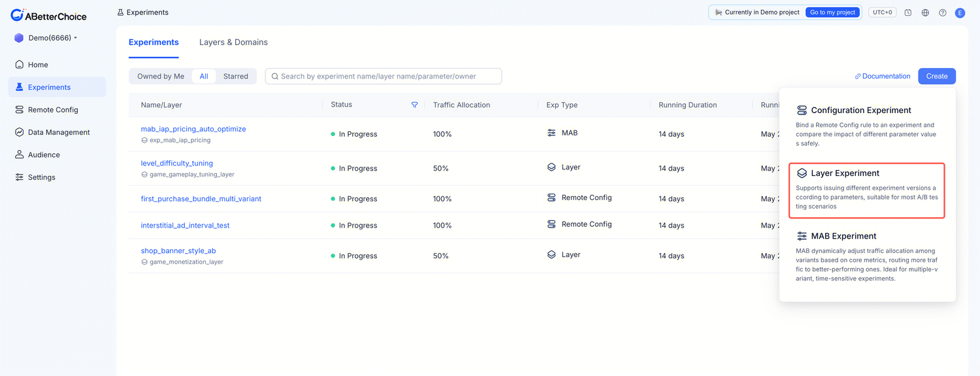Select the MAB Experiment option
The width and height of the screenshot is (980, 376).
coord(867,258)
